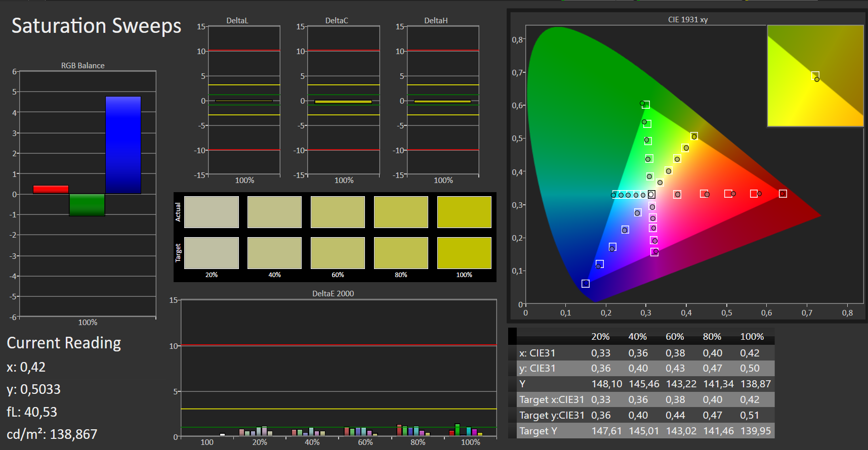Image resolution: width=868 pixels, height=450 pixels.
Task: Select the green bar in RGB Balance
Action: [x=87, y=205]
